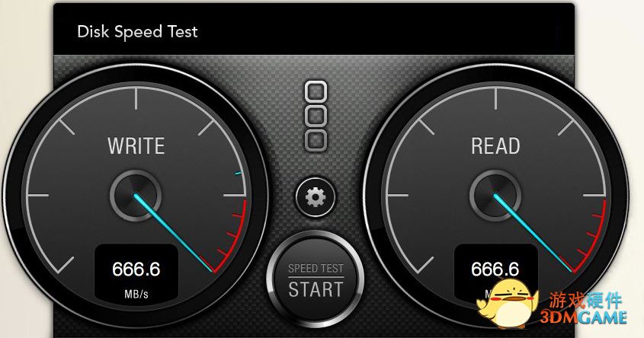Viewport: 644px width, 338px height.
Task: Click the WRITE gauge center hub
Action: pyautogui.click(x=136, y=196)
